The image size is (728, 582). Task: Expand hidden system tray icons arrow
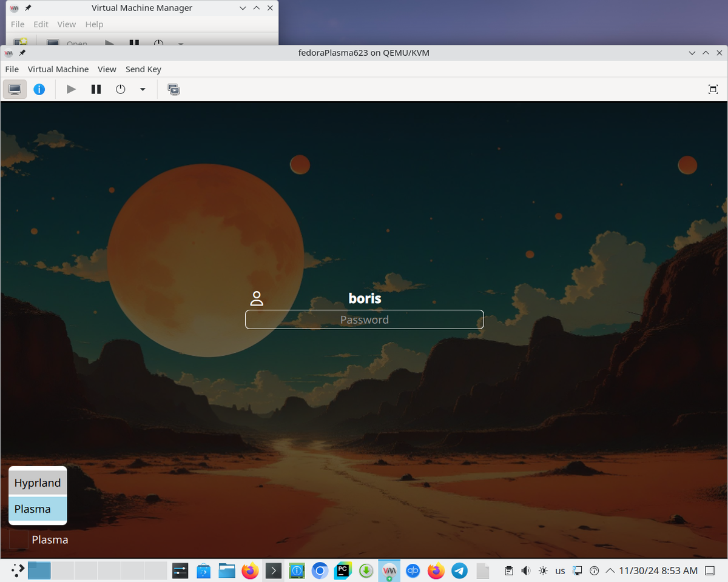(610, 570)
